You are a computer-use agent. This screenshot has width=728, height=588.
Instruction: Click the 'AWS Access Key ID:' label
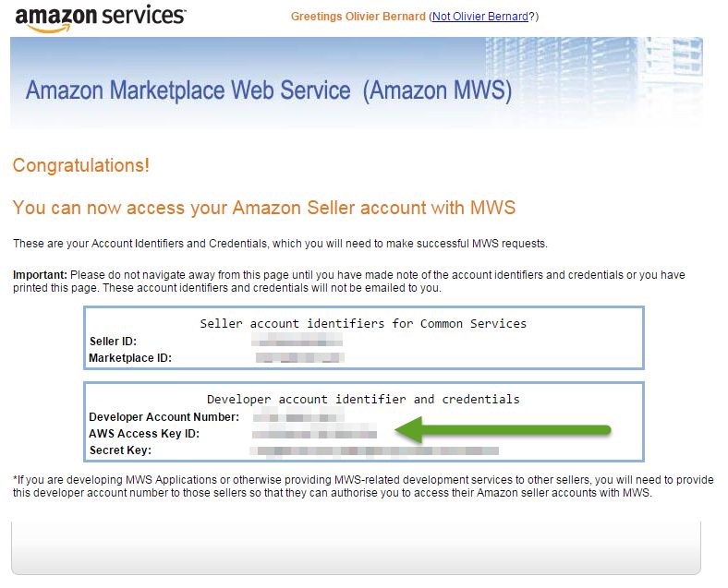pos(144,434)
